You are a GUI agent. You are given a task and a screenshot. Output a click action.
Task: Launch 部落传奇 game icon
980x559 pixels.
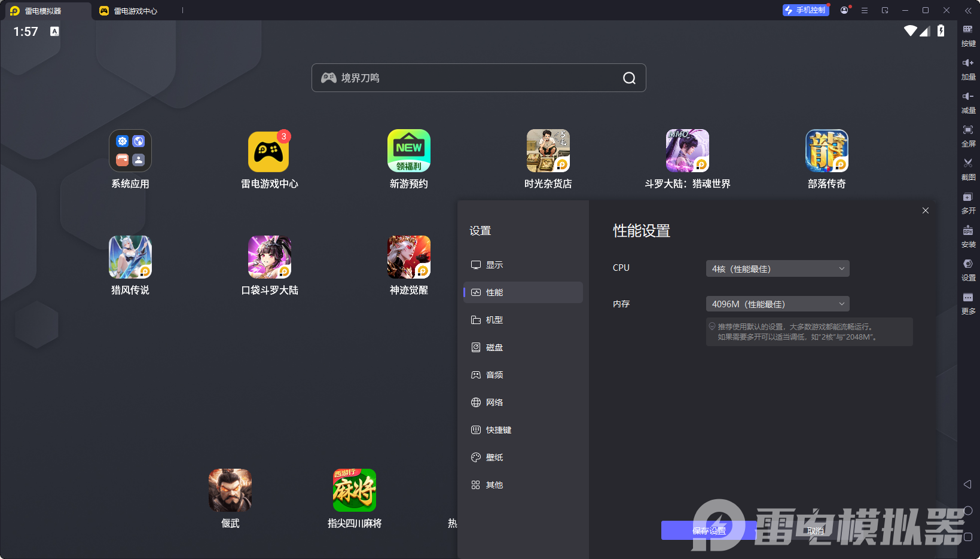[x=827, y=151]
